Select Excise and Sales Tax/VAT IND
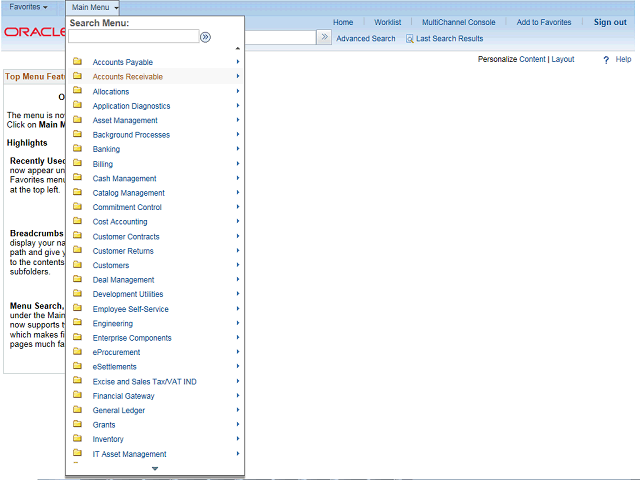Viewport: 640px width, 480px height. tap(144, 382)
